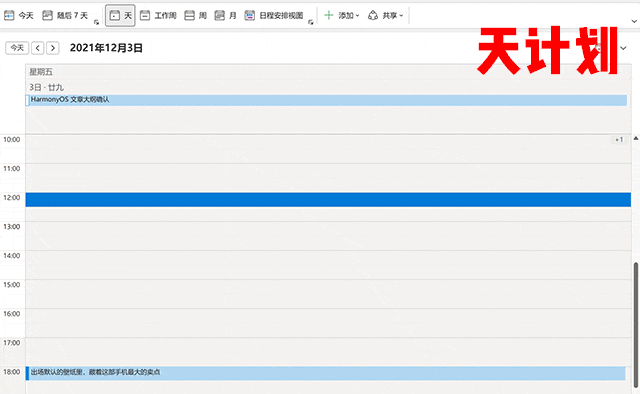Click the 13:00 time label

(12, 227)
